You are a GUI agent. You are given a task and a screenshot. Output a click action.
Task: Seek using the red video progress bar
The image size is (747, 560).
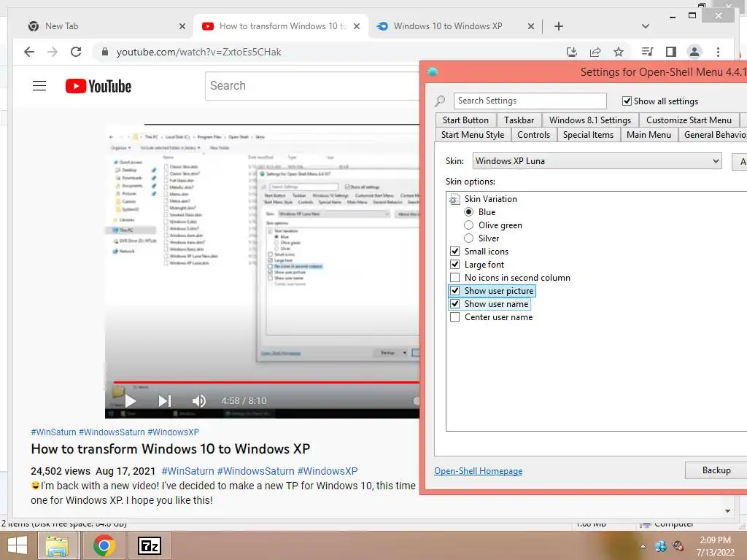(266, 382)
